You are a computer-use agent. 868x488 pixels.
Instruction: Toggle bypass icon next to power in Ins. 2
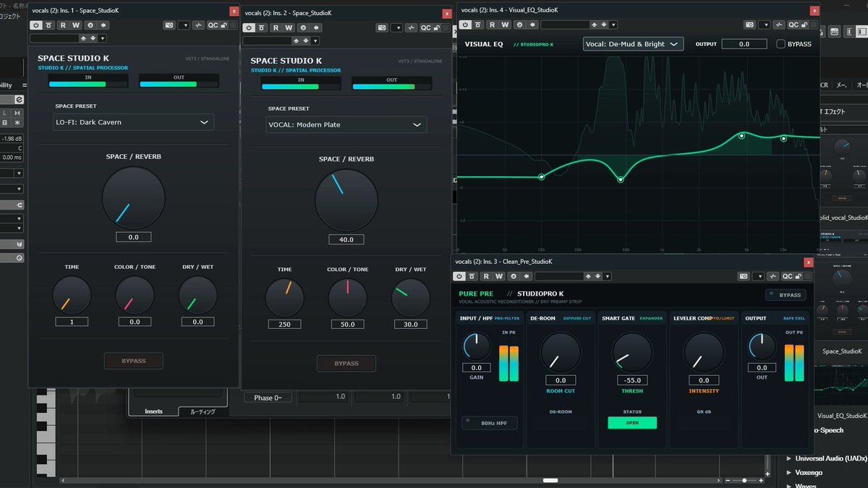coord(261,28)
